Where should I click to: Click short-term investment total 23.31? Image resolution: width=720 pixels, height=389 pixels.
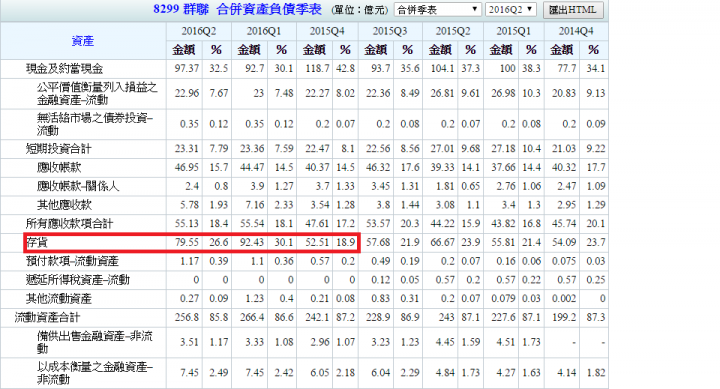click(187, 148)
